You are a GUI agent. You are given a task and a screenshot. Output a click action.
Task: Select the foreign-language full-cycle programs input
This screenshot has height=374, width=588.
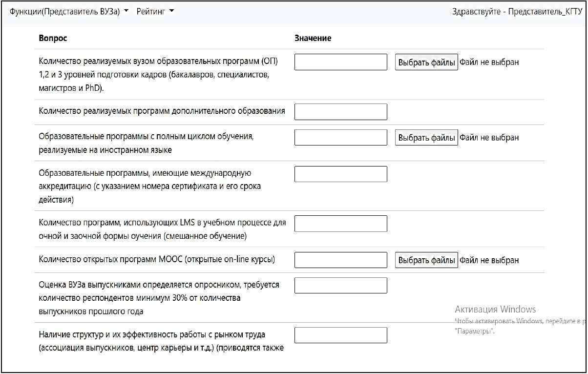tap(341, 137)
